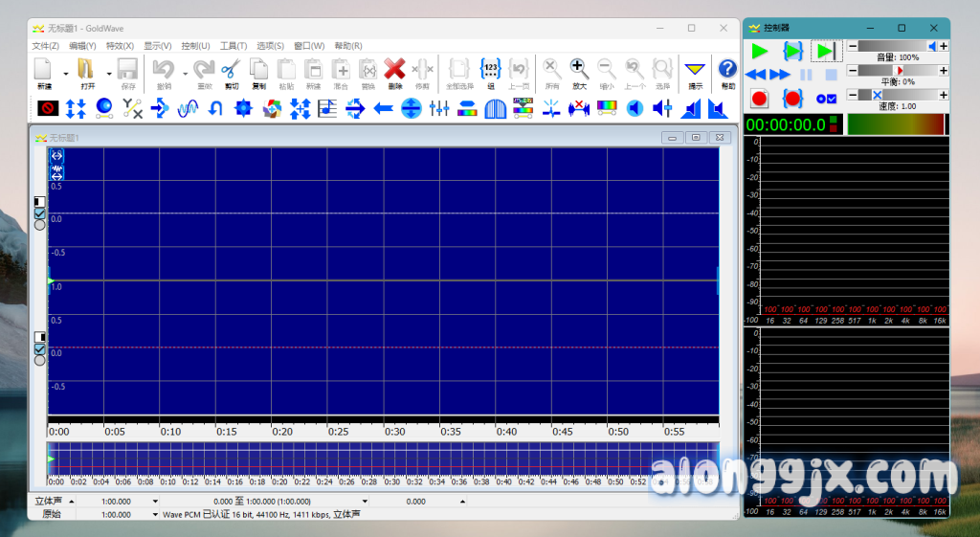
Task: Start recording with the red record button
Action: click(x=760, y=98)
